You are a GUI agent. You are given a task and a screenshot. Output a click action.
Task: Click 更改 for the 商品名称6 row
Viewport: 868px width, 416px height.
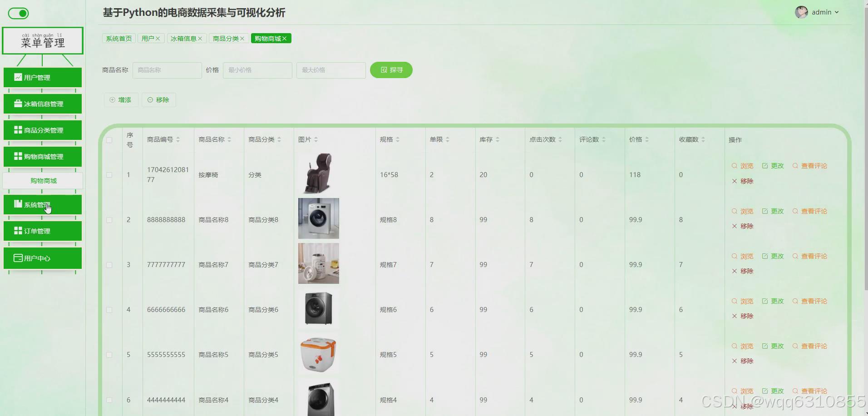773,301
